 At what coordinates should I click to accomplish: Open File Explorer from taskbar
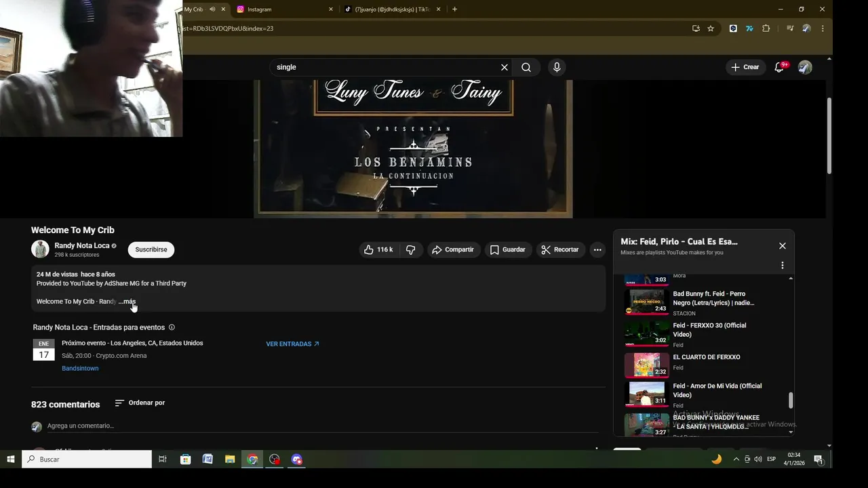tap(230, 459)
